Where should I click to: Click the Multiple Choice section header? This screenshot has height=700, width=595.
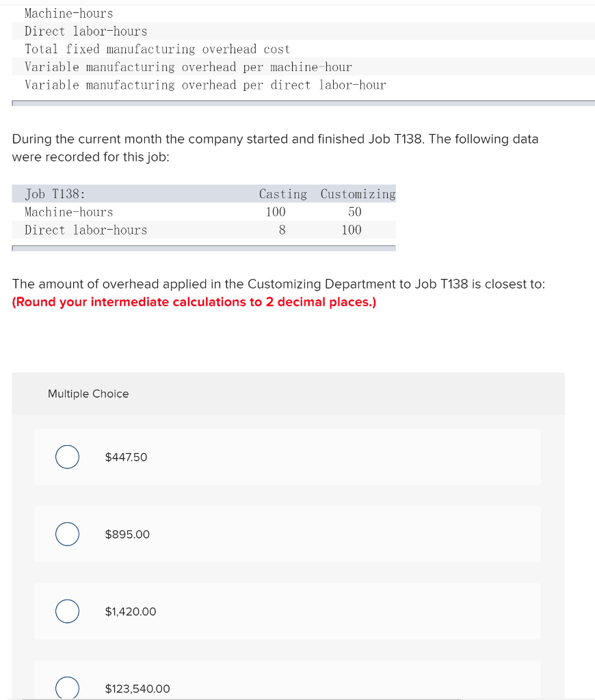[x=88, y=394]
